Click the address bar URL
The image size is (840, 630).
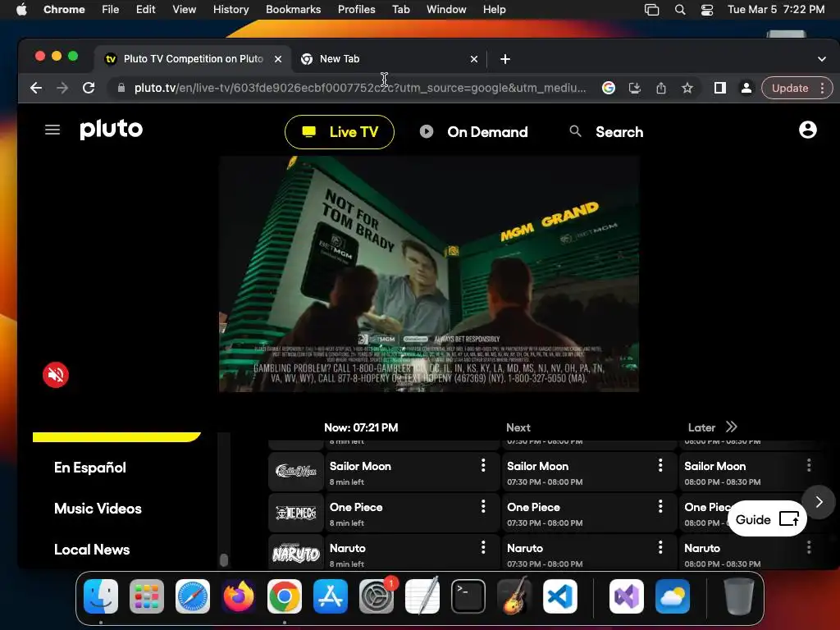point(360,88)
